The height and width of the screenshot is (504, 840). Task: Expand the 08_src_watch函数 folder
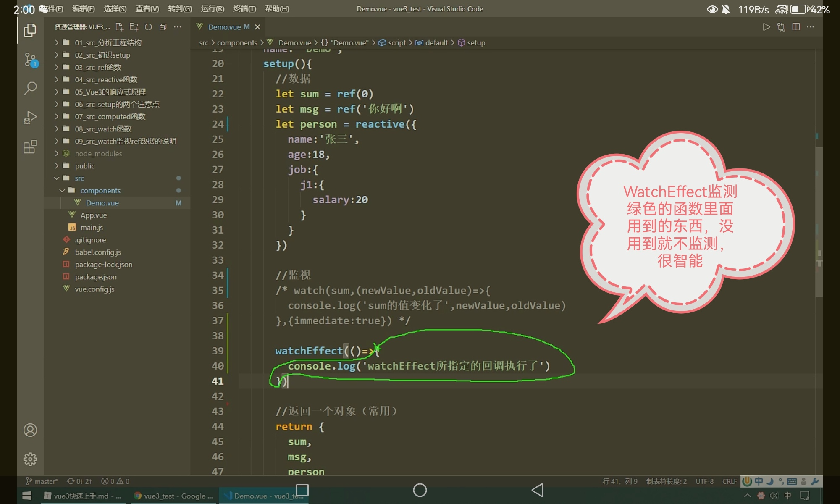(103, 129)
